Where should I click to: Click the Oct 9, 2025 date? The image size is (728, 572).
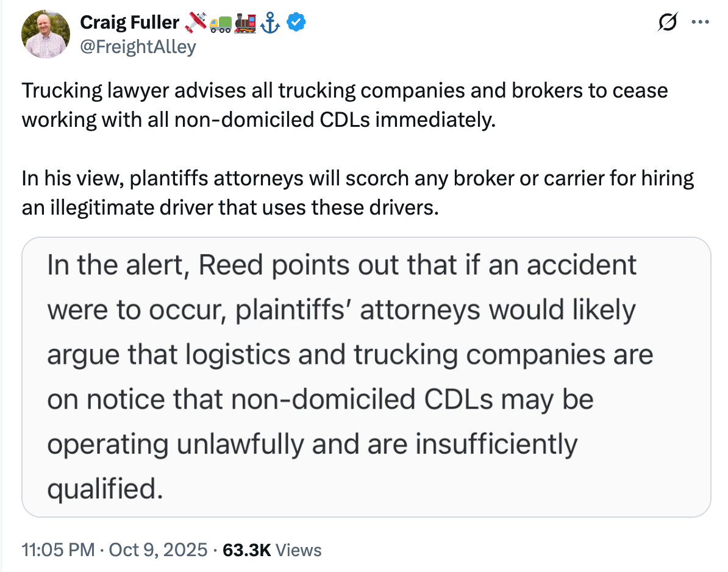[158, 550]
